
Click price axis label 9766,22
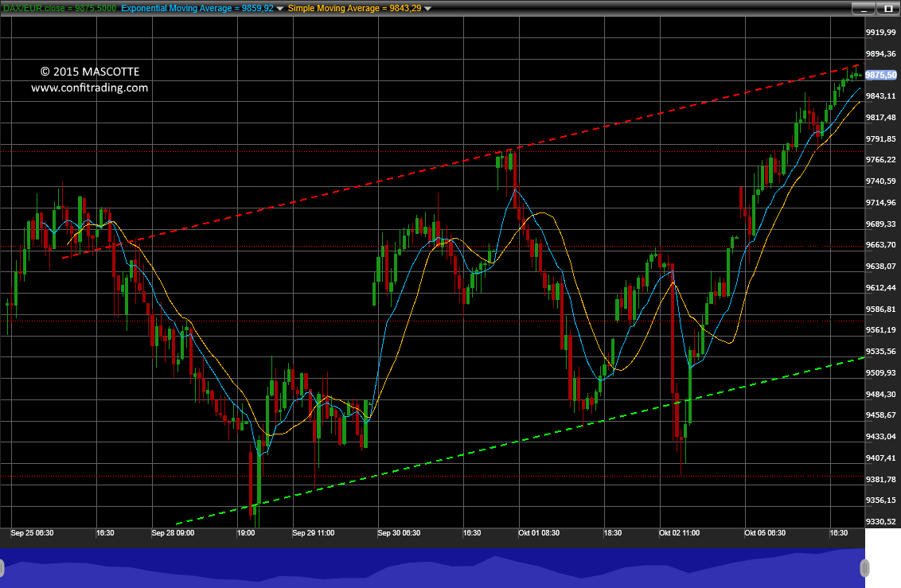[881, 160]
